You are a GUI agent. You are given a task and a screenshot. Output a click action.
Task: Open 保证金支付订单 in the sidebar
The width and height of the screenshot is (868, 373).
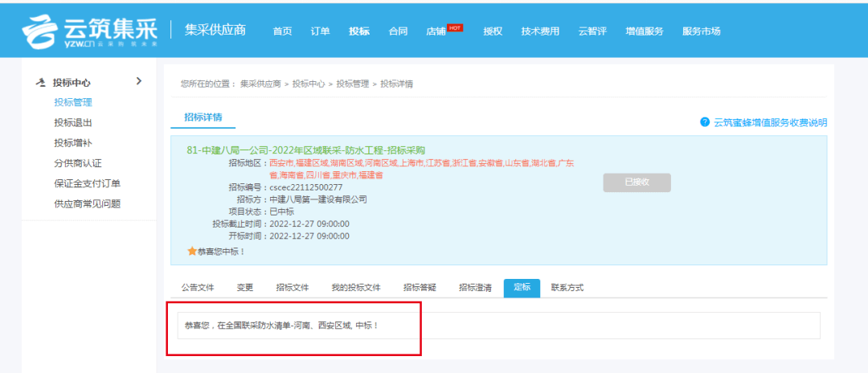point(87,184)
